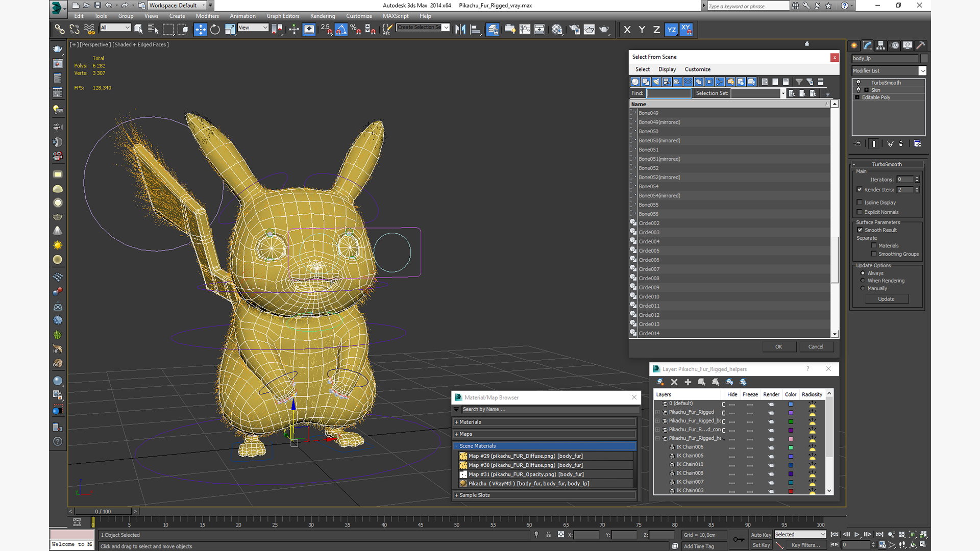The height and width of the screenshot is (551, 980).
Task: Click Configure Modifier Sets icon
Action: coord(917,144)
